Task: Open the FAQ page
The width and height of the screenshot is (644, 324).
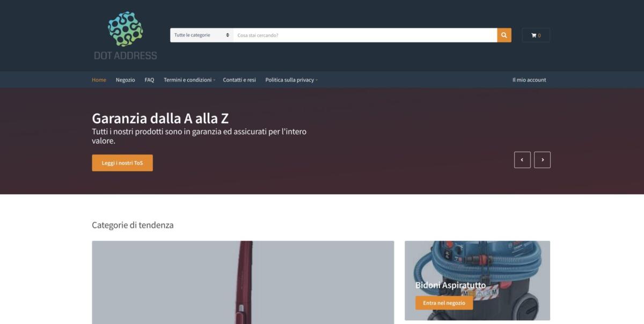Action: click(149, 79)
